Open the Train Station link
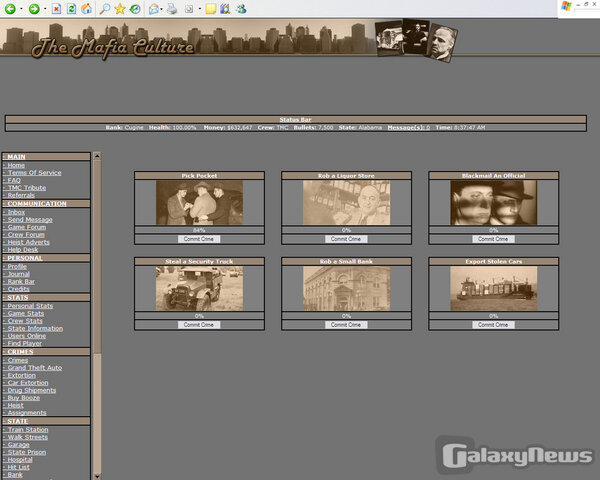The height and width of the screenshot is (480, 600). pos(28,429)
